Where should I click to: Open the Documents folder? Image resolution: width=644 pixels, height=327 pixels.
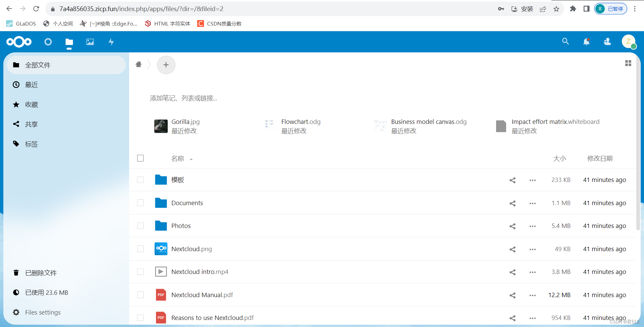187,203
